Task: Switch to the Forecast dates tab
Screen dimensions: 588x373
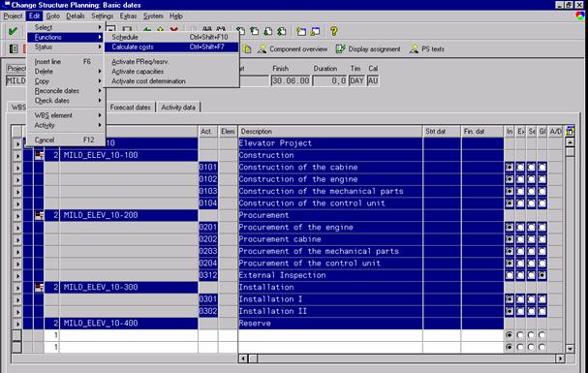Action: click(131, 108)
